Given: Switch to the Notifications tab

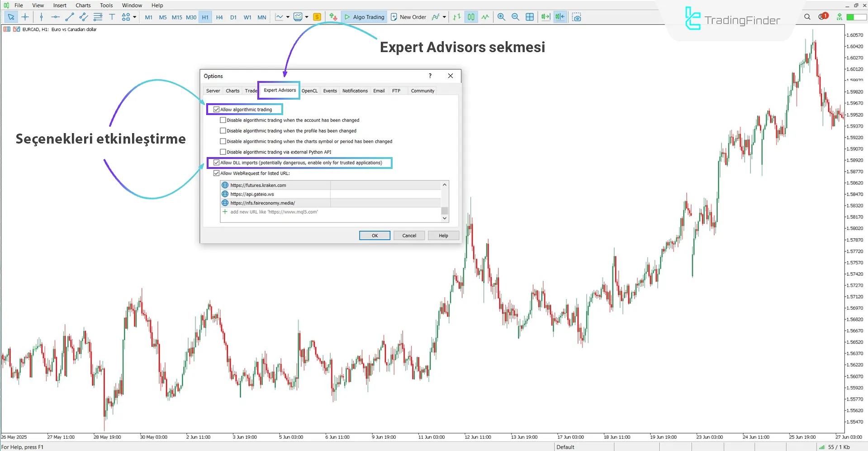Looking at the screenshot, I should click(355, 91).
